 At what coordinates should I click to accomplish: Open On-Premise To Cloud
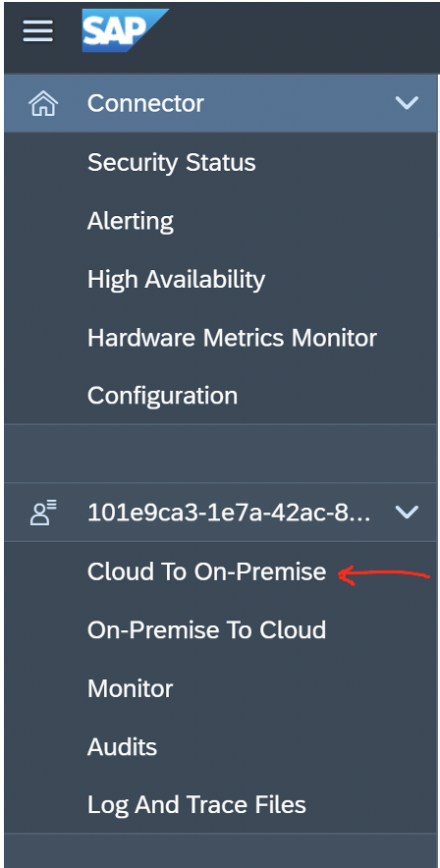coord(206,630)
